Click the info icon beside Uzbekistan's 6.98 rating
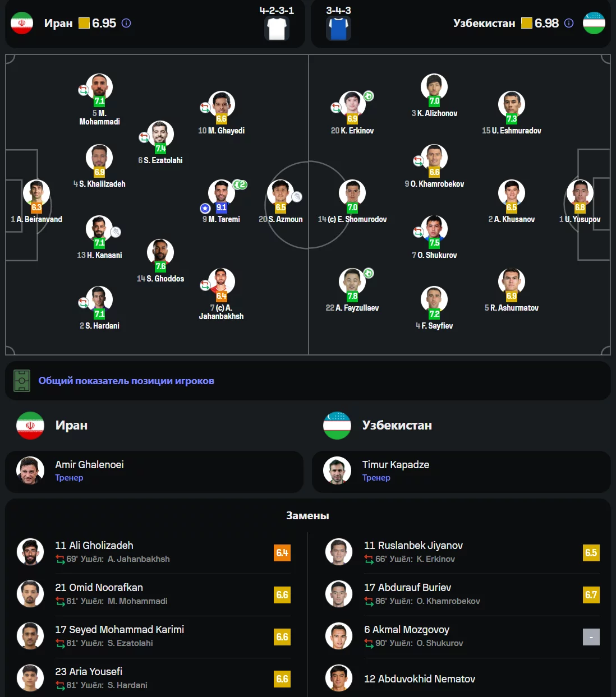Viewport: 616px width, 697px height. tap(569, 23)
